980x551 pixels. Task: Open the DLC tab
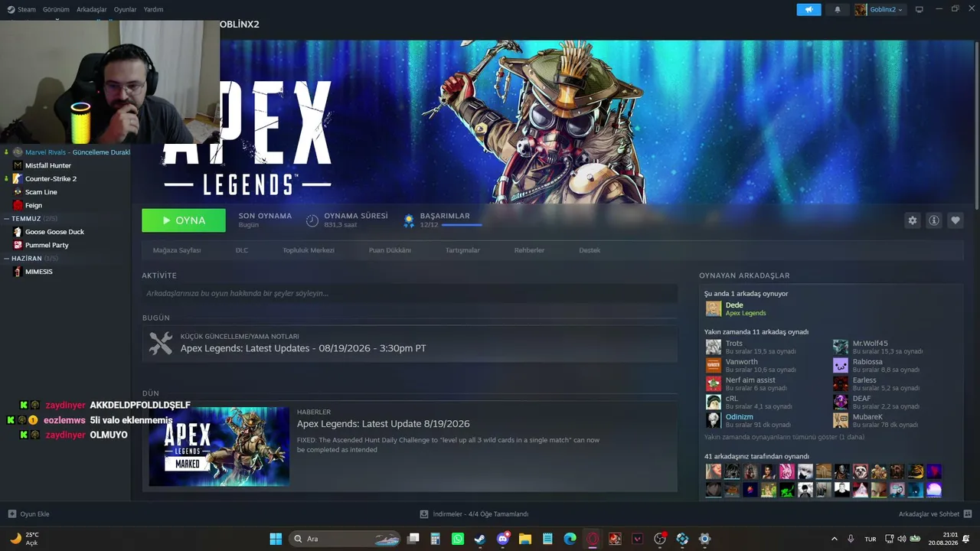(242, 250)
